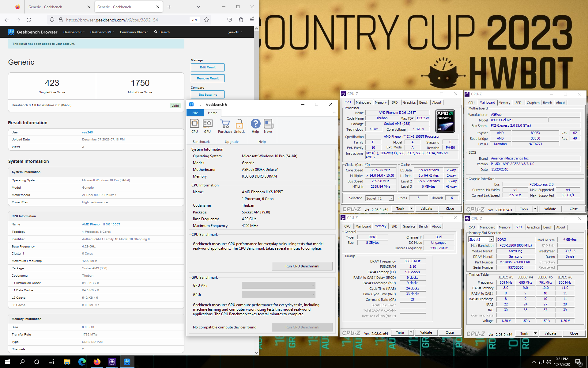Viewport: 588px width, 368px height.
Task: Open the Help question mark icon
Action: coord(255,126)
